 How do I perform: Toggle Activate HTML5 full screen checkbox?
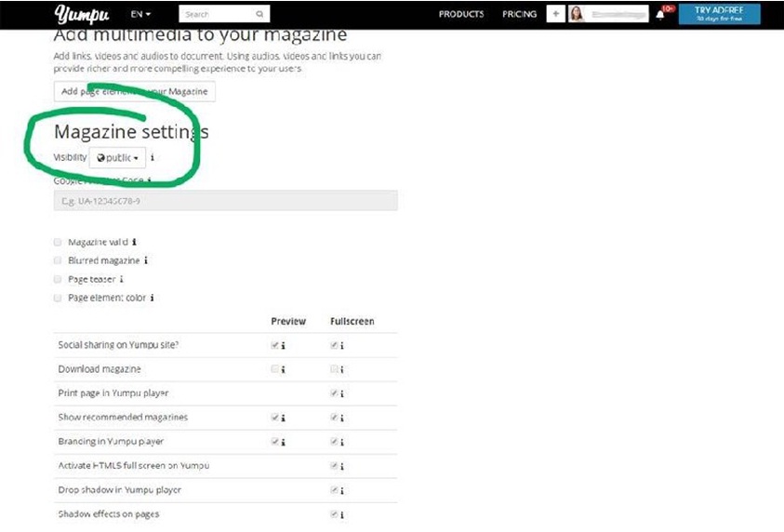tap(334, 466)
